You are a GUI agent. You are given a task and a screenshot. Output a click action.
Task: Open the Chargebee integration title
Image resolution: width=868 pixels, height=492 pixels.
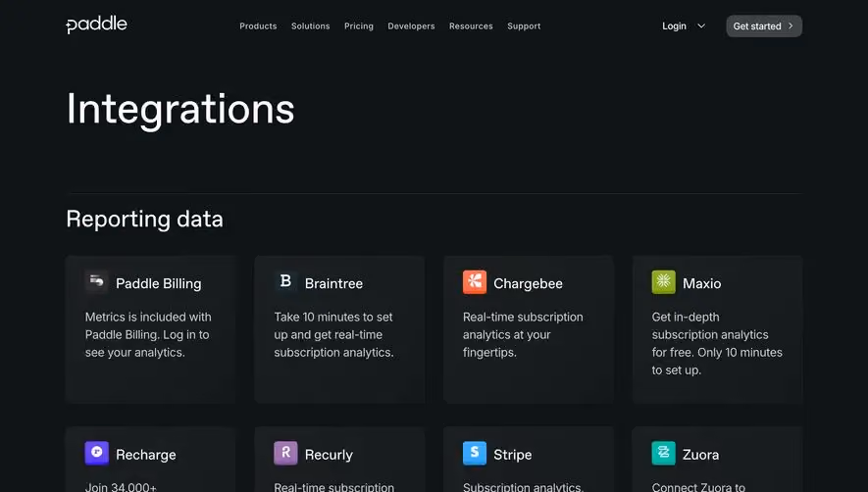[x=528, y=283]
